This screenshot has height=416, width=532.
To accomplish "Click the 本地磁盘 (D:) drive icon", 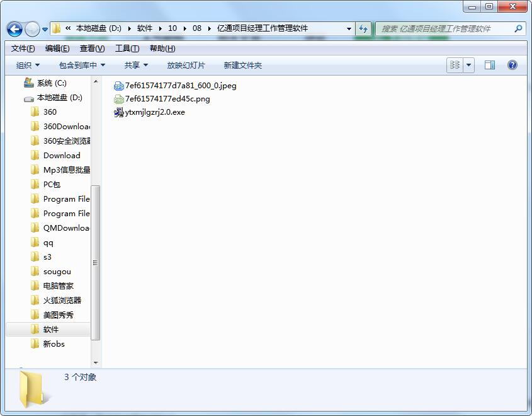I will tap(29, 99).
